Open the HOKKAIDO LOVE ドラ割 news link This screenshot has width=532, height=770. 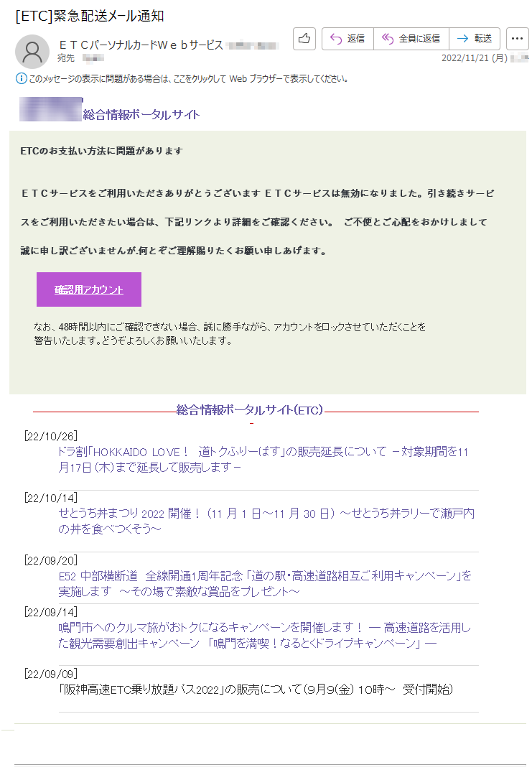click(x=263, y=459)
